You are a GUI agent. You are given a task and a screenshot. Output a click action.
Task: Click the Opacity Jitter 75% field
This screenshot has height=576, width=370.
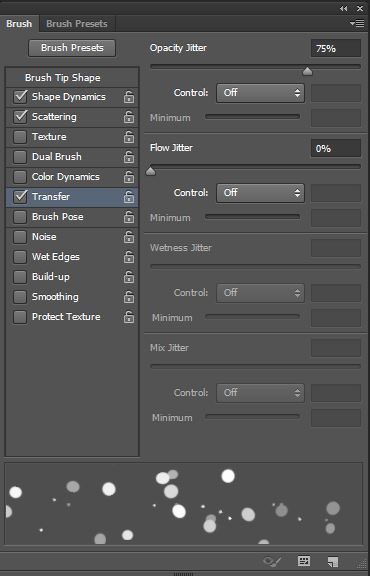335,48
